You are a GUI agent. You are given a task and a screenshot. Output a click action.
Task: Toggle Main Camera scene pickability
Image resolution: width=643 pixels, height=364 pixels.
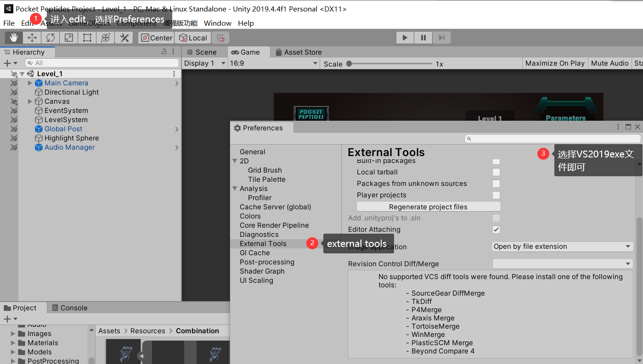(x=14, y=83)
